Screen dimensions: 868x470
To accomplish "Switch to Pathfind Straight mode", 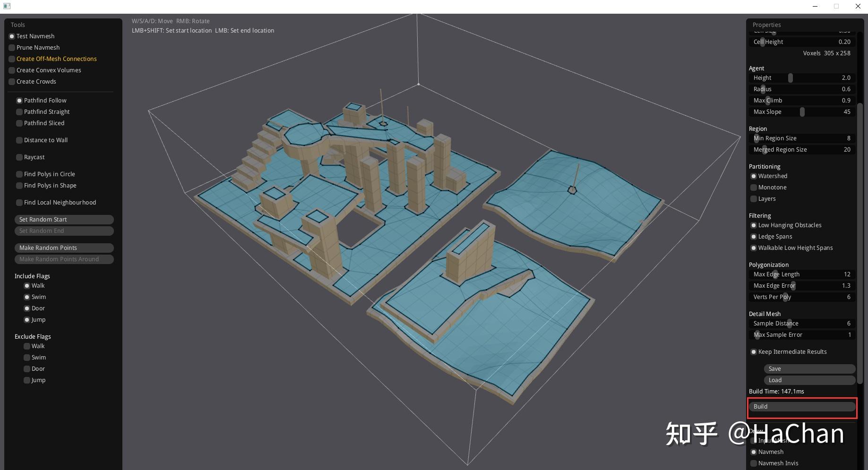I will 43,112.
